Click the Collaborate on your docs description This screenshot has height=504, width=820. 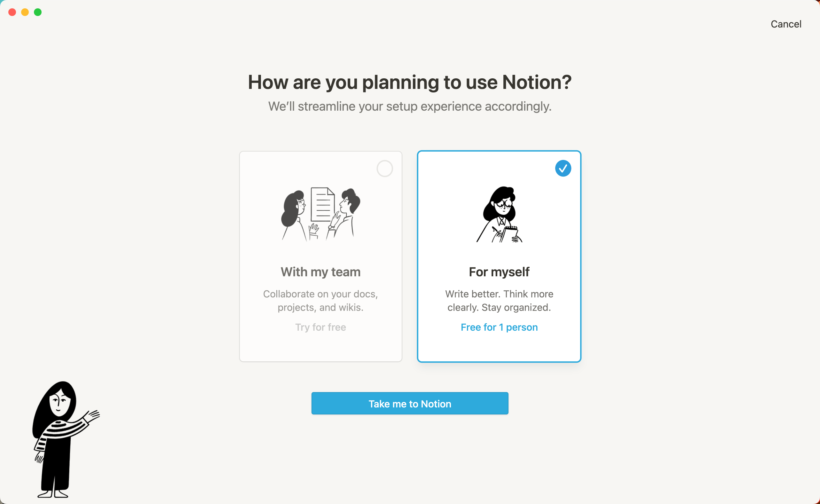click(320, 300)
